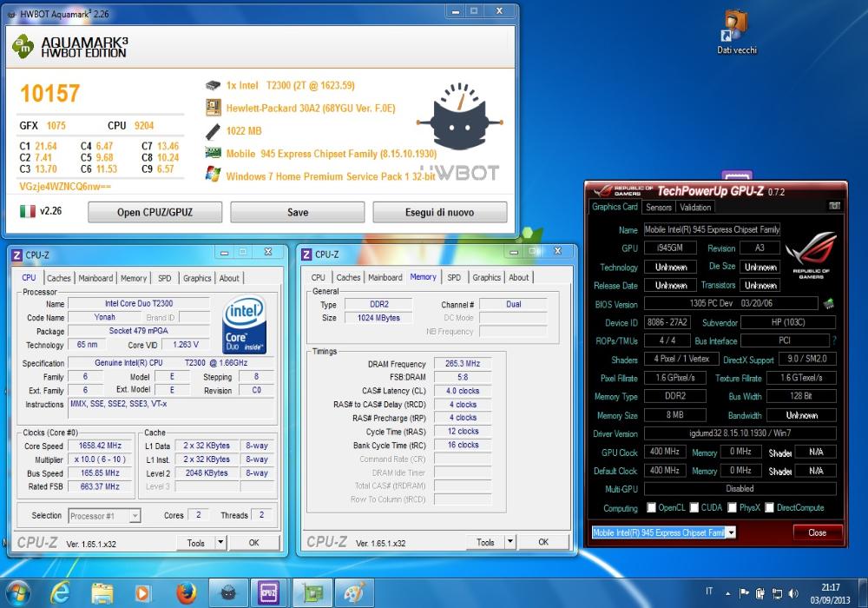This screenshot has height=608, width=868.
Task: Enable the OpenCL checkbox in GPU-Z
Action: (x=652, y=508)
